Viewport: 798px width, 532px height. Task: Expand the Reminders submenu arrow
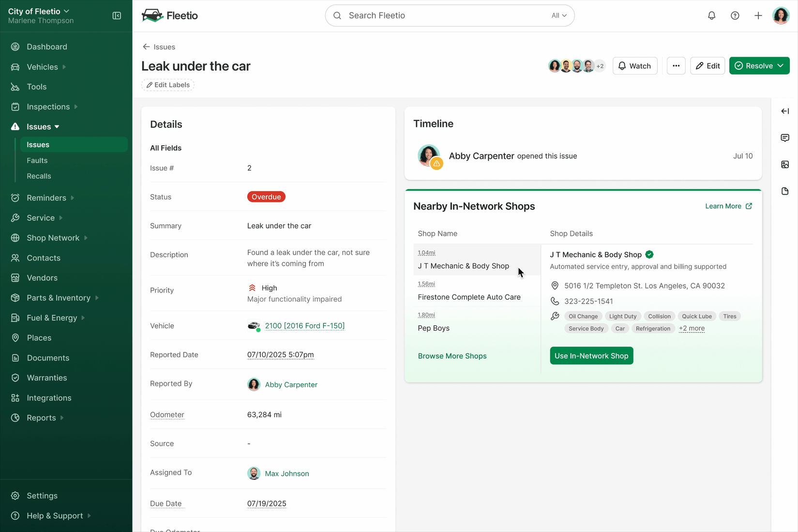pyautogui.click(x=73, y=198)
